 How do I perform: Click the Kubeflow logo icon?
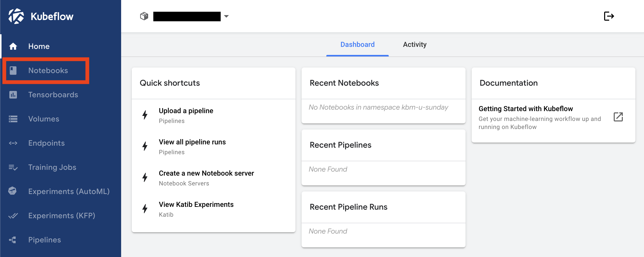pyautogui.click(x=16, y=16)
